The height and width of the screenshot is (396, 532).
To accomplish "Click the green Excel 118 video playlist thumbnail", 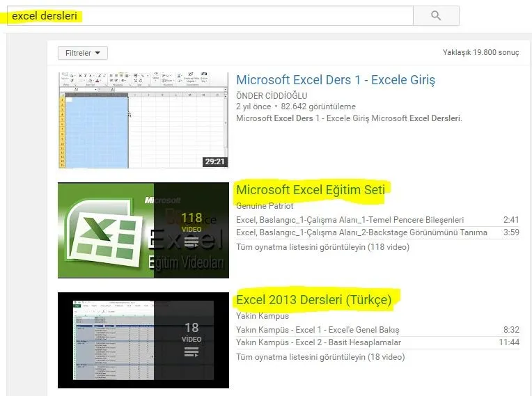I will coord(143,230).
